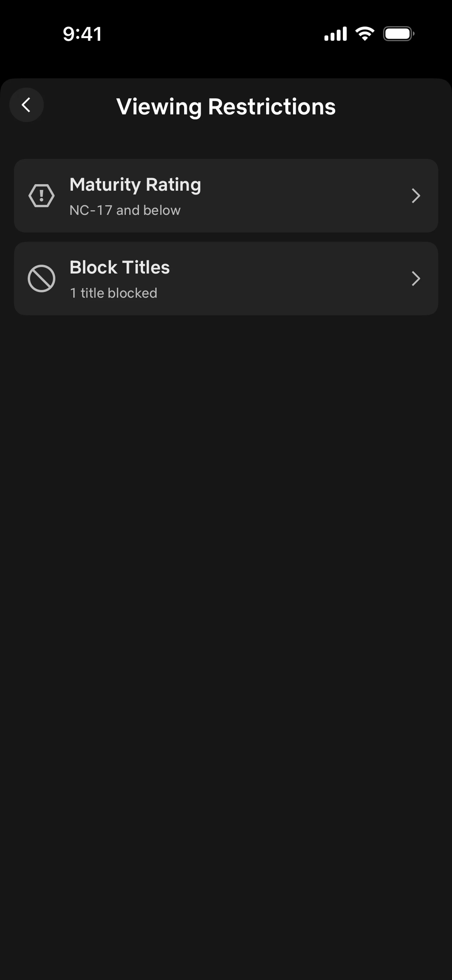Tap the back arrow button
The height and width of the screenshot is (980, 452).
click(26, 105)
